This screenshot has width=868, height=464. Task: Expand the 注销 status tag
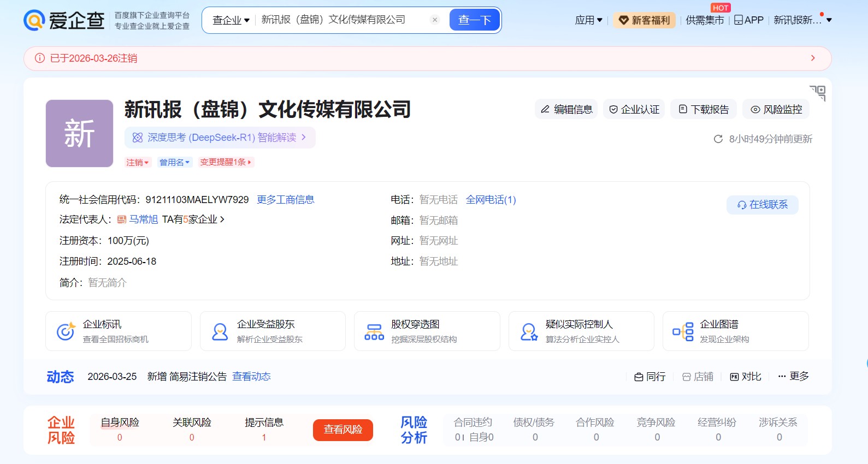(x=137, y=162)
